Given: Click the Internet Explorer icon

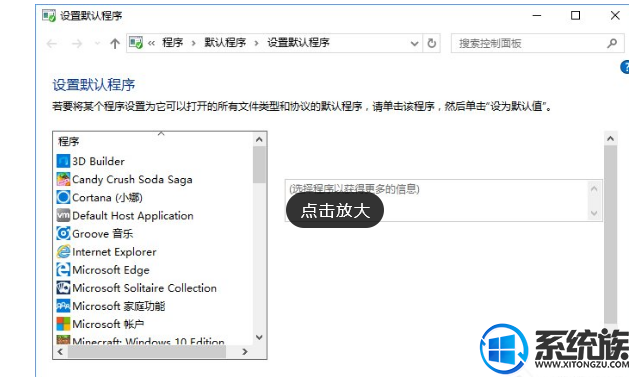Looking at the screenshot, I should point(63,251).
